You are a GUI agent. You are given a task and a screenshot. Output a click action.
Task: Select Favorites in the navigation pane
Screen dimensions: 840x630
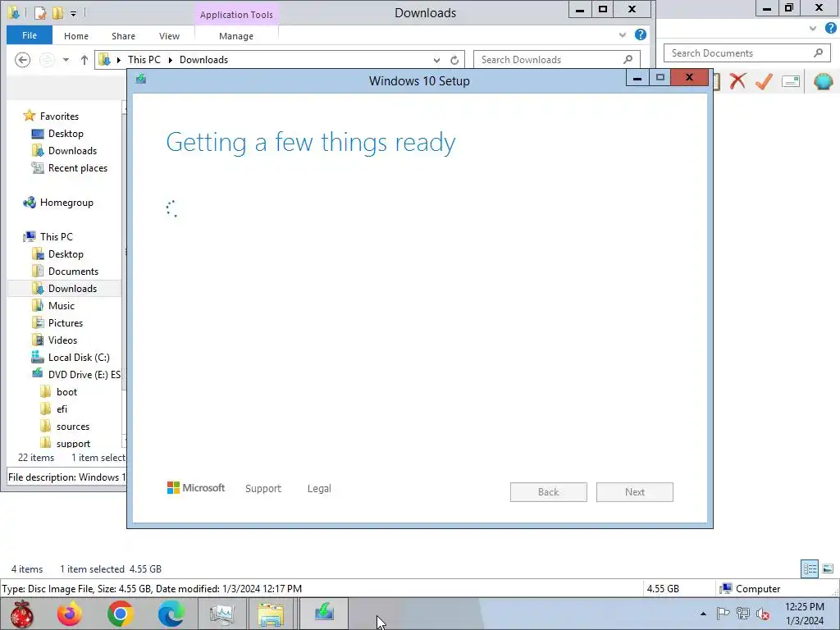(59, 116)
